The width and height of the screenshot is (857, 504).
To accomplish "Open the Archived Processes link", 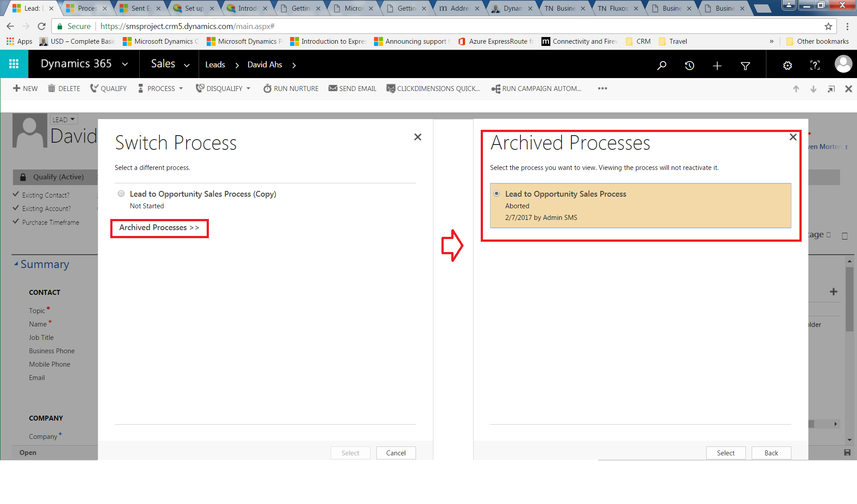I will pyautogui.click(x=159, y=228).
